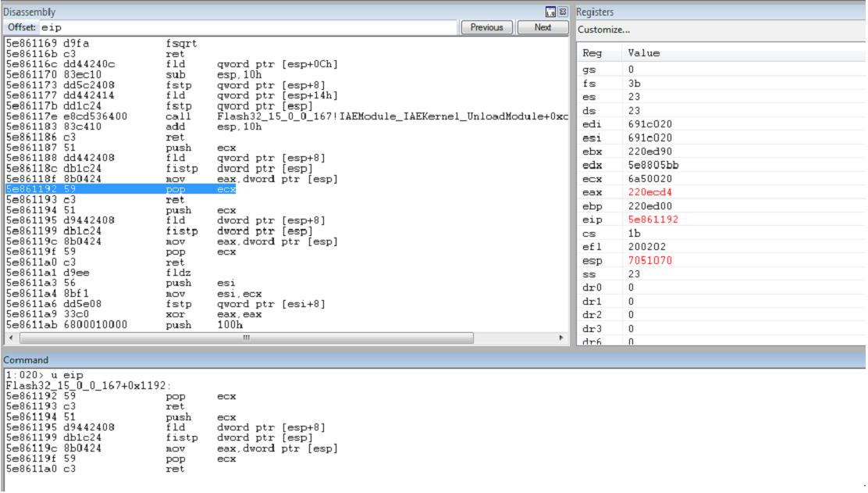Click the fsqrt instruction at 5e861169
Viewport: 868px width, 493px height.
101,43
